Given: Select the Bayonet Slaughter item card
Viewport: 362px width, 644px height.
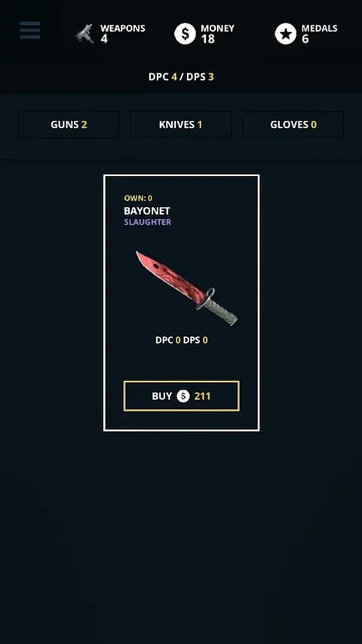Looking at the screenshot, I should pyautogui.click(x=182, y=303).
